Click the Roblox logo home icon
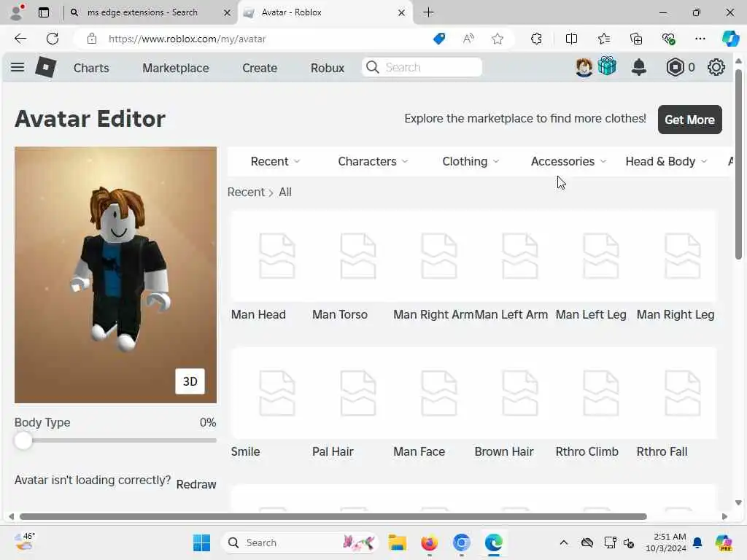The width and height of the screenshot is (747, 560). coord(46,67)
